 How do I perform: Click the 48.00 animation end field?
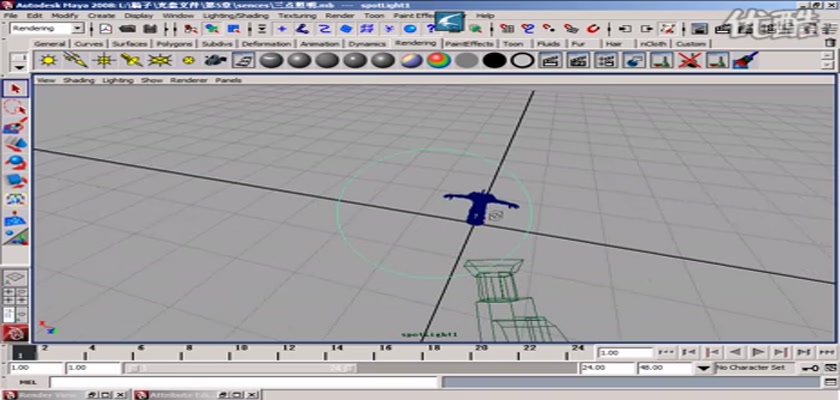click(x=665, y=368)
